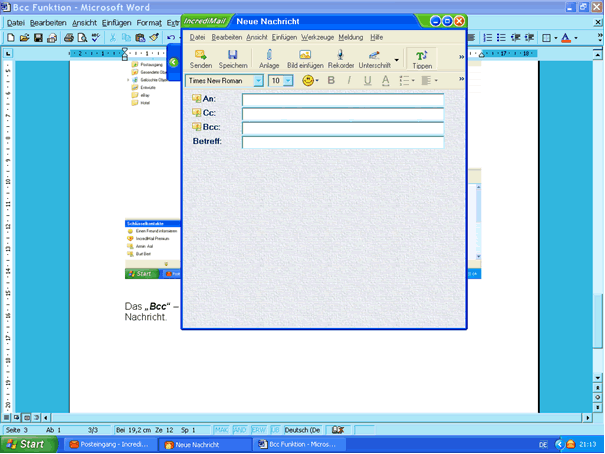Send the new message with Senden
This screenshot has width=605, height=454.
[201, 59]
